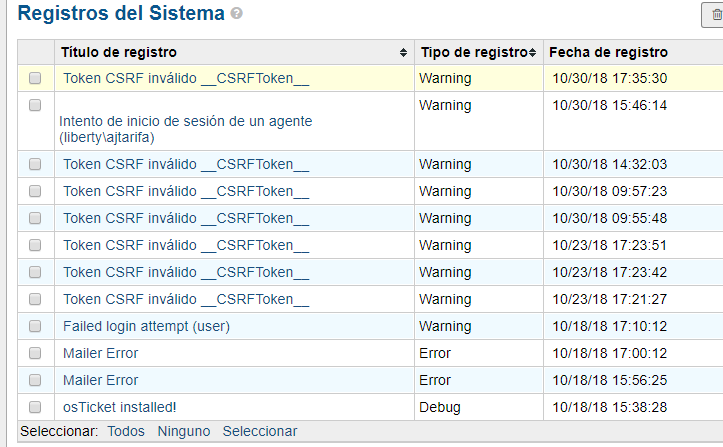Check the 17:00:12 Mailer Error row box
Image resolution: width=723 pixels, height=447 pixels.
coord(35,353)
